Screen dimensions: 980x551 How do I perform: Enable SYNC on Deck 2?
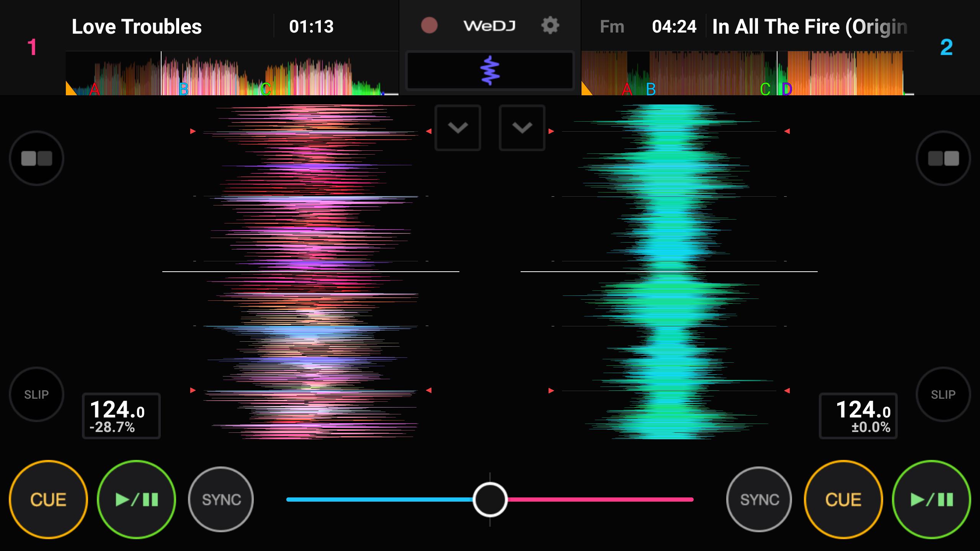click(759, 499)
